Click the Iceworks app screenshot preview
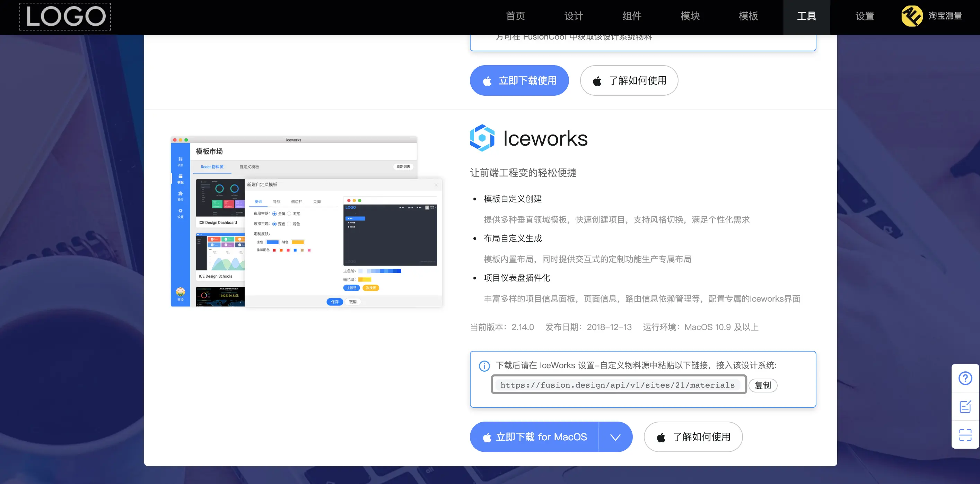Image resolution: width=980 pixels, height=484 pixels. coord(306,222)
